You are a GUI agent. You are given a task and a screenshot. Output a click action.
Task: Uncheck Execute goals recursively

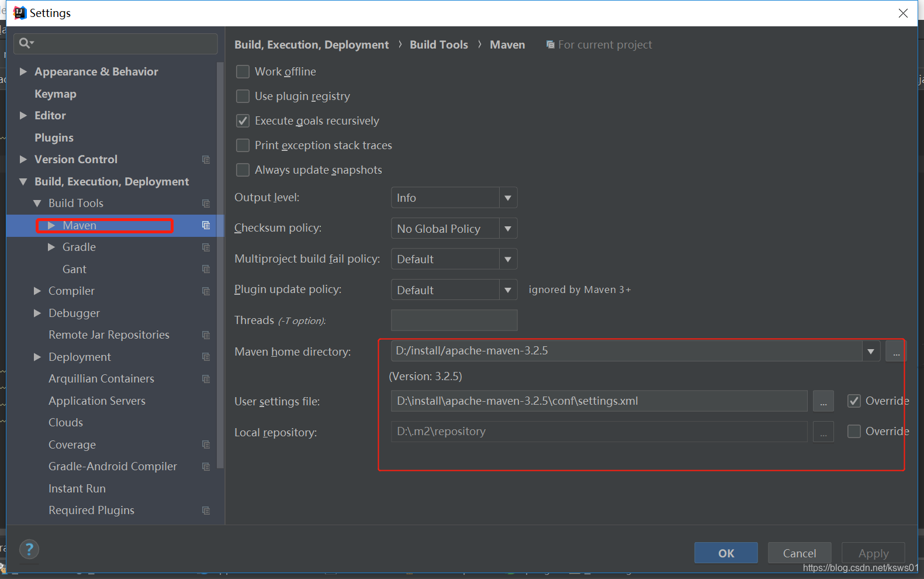[243, 121]
